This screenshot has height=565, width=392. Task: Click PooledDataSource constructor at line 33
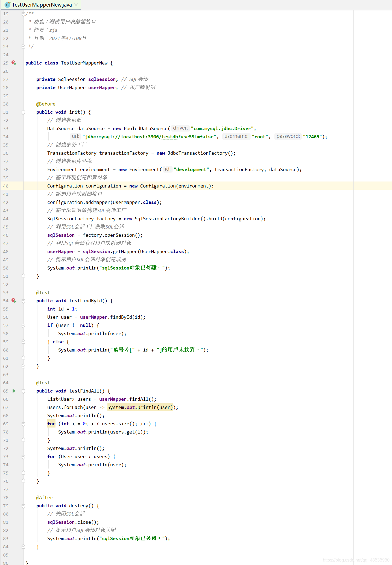[x=146, y=128]
